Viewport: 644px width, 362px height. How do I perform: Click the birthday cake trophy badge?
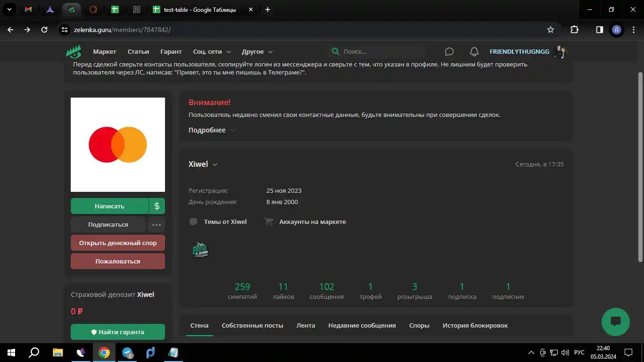(200, 250)
